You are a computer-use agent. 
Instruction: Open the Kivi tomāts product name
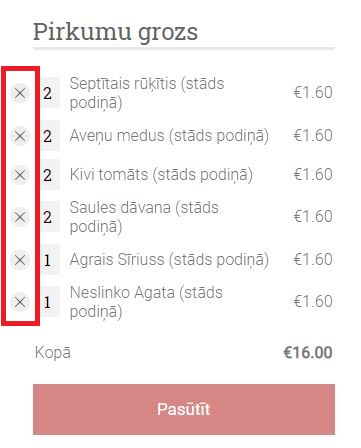tap(161, 175)
